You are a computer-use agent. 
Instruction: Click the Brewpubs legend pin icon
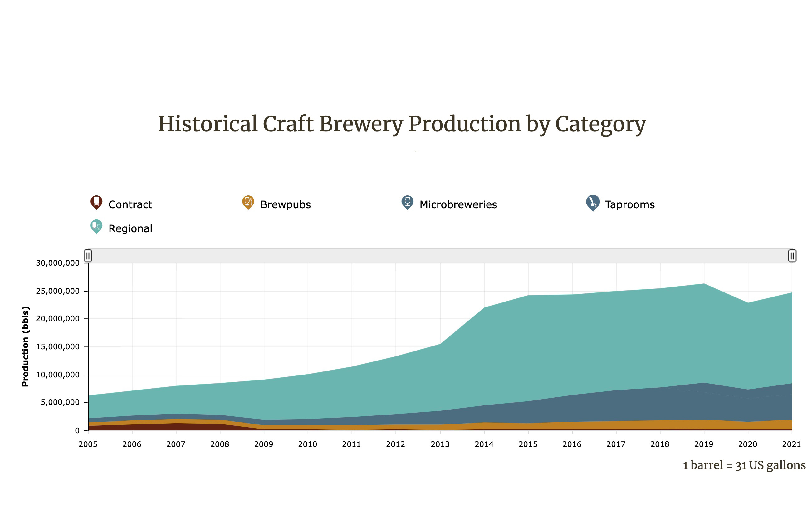click(x=248, y=202)
